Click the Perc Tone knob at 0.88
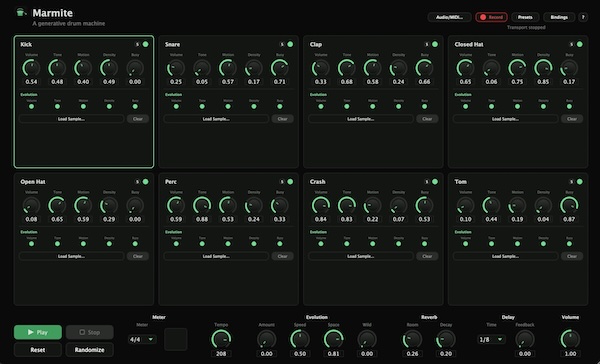The width and height of the screenshot is (600, 364). click(202, 206)
